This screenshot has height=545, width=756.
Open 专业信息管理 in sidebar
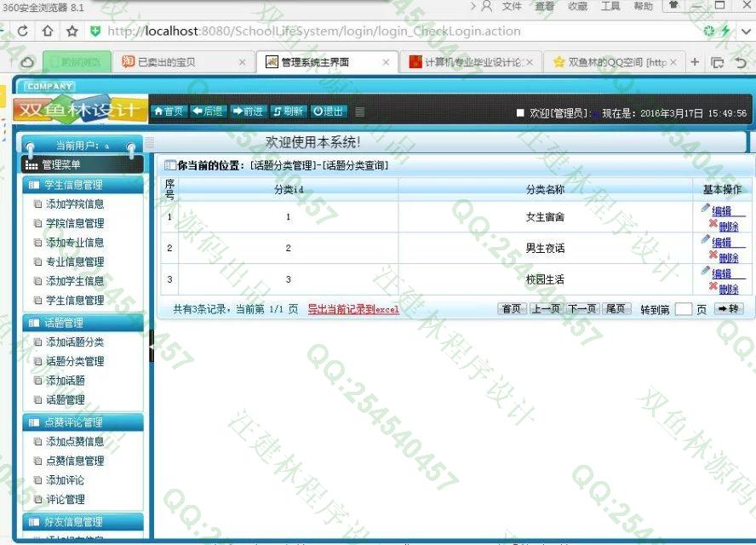(75, 262)
